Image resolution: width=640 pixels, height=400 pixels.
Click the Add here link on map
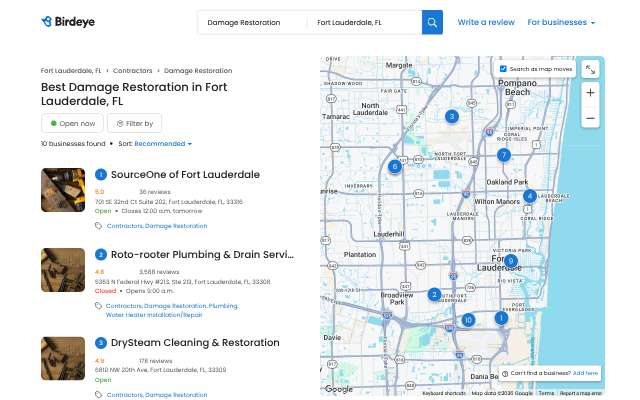585,373
